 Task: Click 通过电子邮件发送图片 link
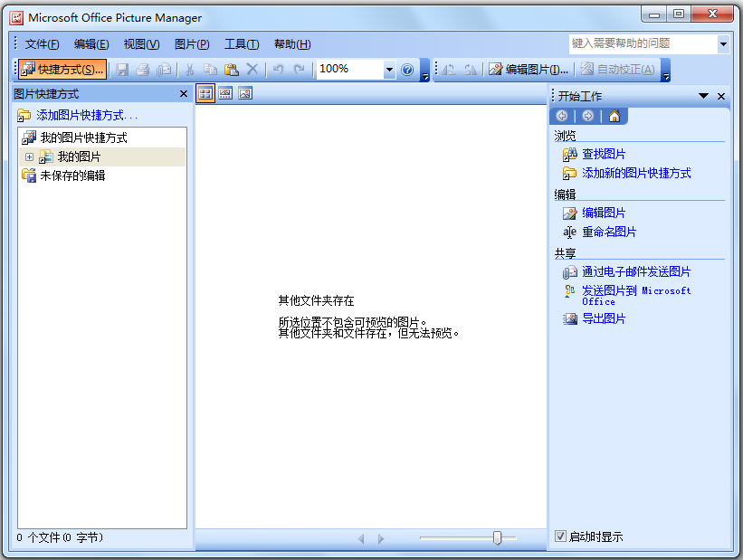tap(636, 271)
